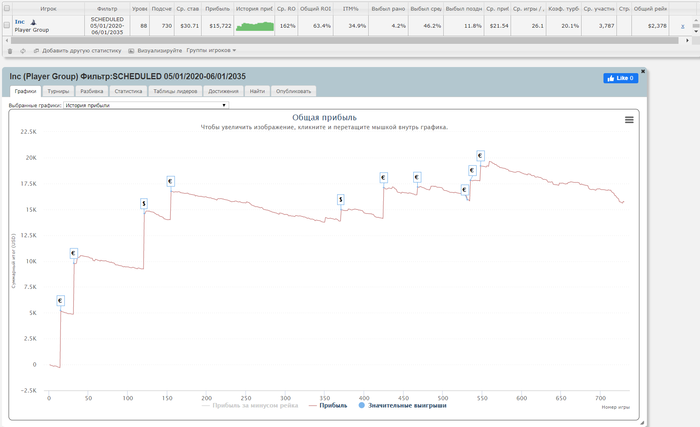This screenshot has width=700, height=427.
Task: Open the chart hamburger menu icon
Action: 629,120
